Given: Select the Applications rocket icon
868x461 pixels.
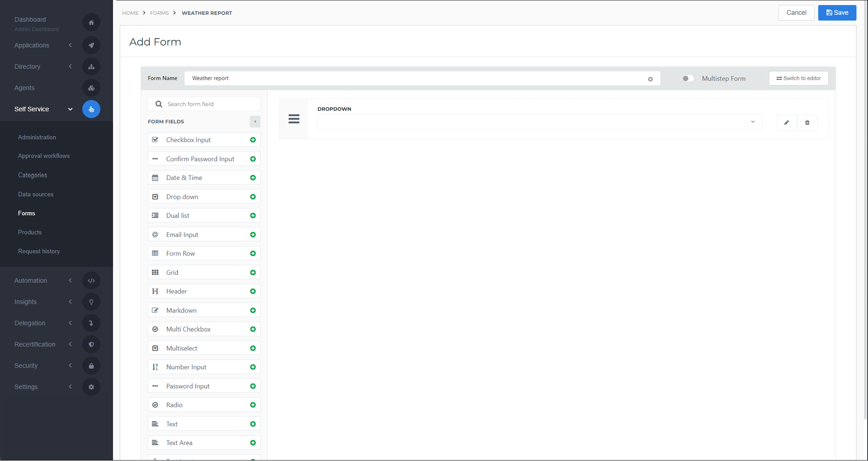Looking at the screenshot, I should pos(91,45).
